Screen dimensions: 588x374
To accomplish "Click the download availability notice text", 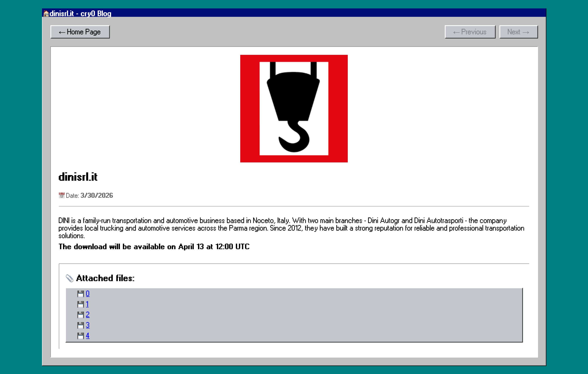I will tap(154, 246).
